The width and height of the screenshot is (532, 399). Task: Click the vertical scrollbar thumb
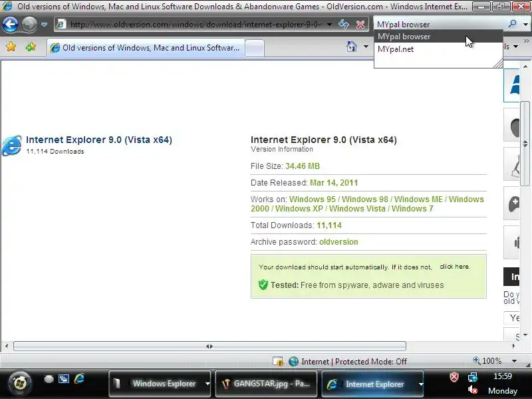[525, 144]
